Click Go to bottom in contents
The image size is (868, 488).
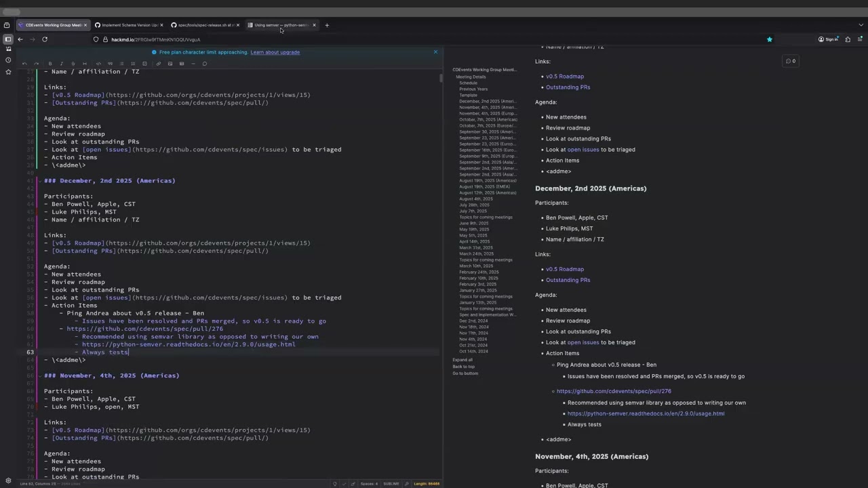pyautogui.click(x=465, y=373)
